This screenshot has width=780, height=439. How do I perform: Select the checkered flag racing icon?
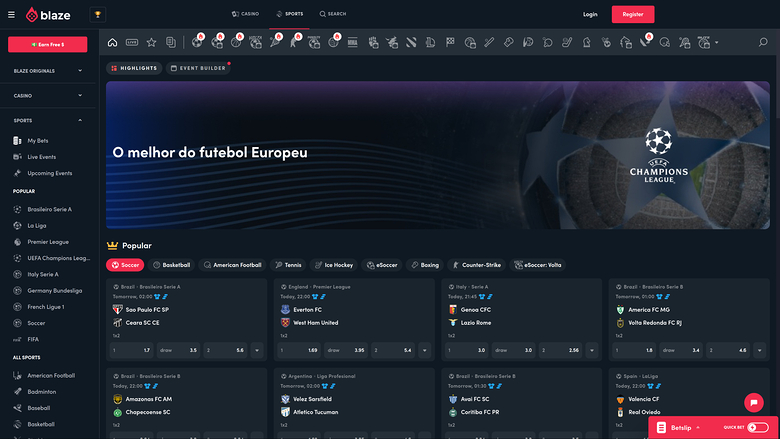450,42
